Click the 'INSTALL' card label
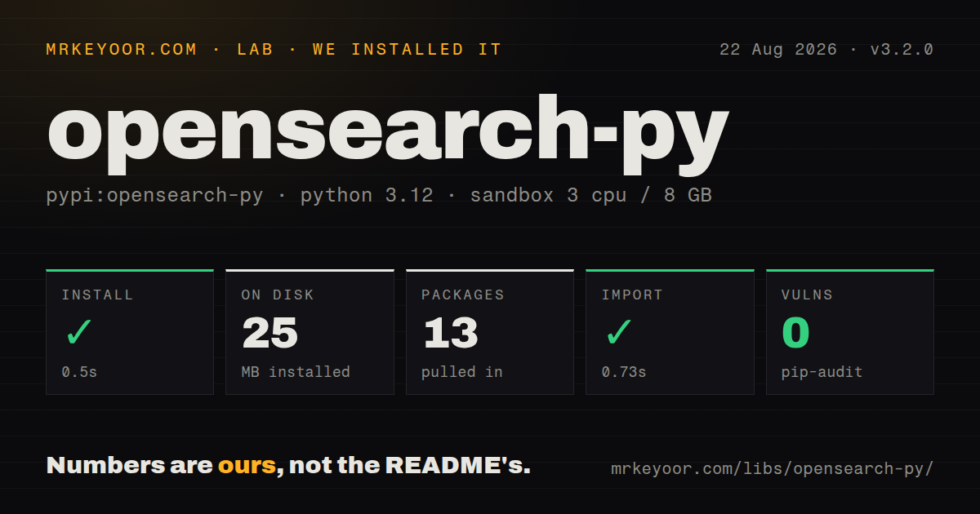Viewport: 980px width, 514px height. [x=97, y=295]
